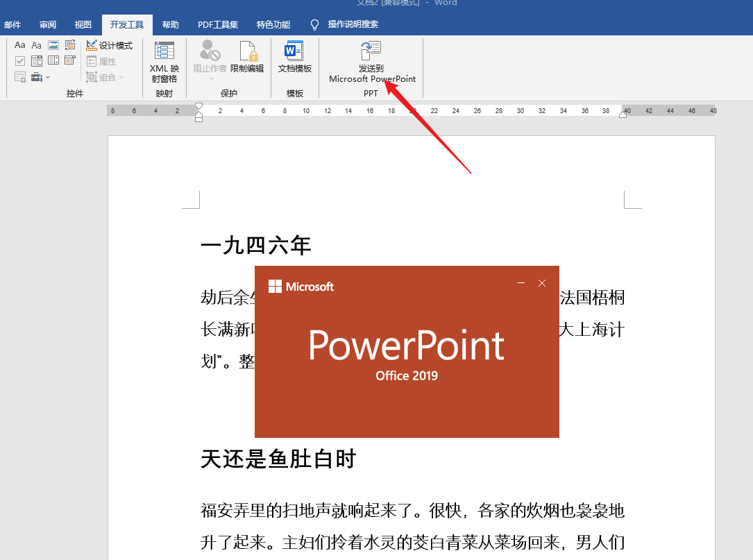Insert a combo box content control
The height and width of the screenshot is (560, 753).
[x=37, y=61]
